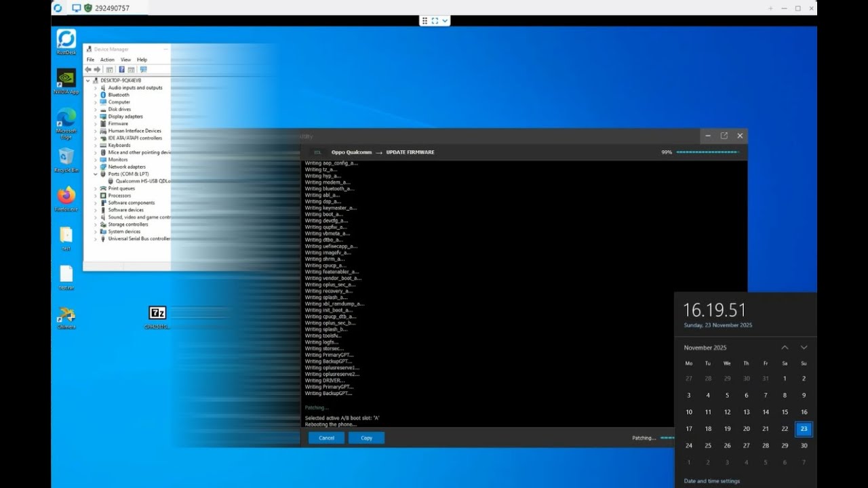This screenshot has width=868, height=488.
Task: Click the Forward arrow in Device Manager's toolbar
Action: coord(97,69)
